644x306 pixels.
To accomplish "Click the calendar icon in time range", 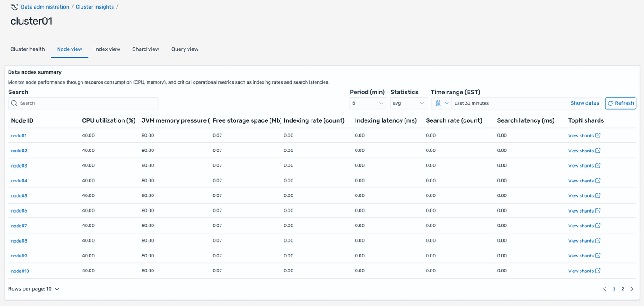I will (x=438, y=103).
